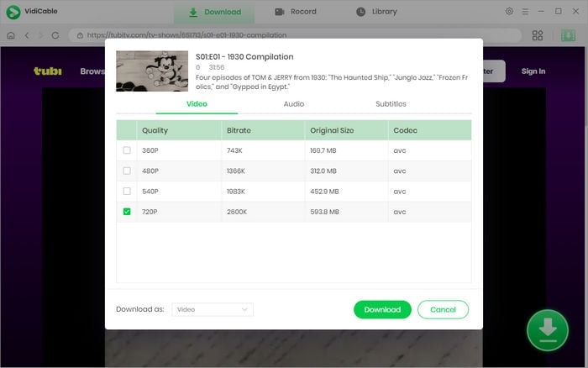Click the Sign In link
The height and width of the screenshot is (368, 588).
point(533,71)
